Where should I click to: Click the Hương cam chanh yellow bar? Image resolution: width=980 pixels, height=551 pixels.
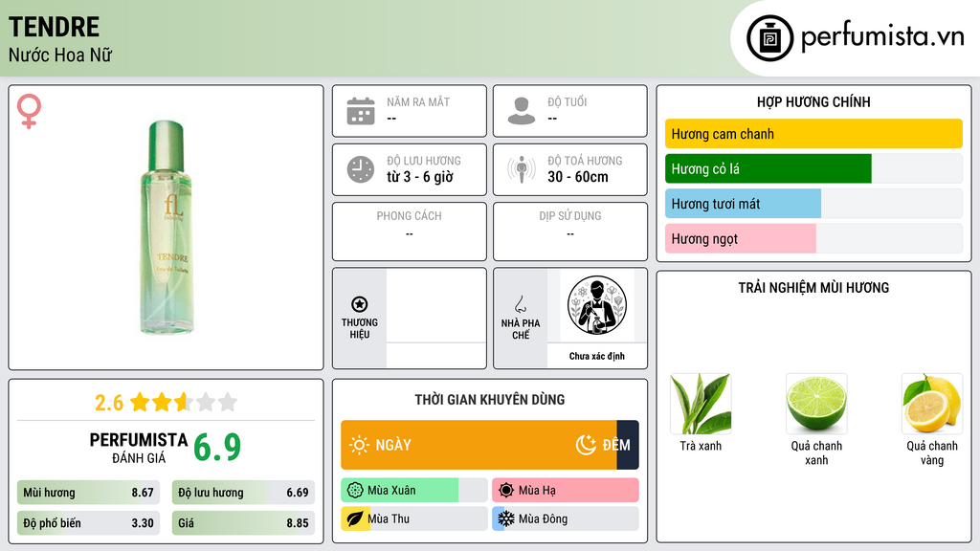813,134
